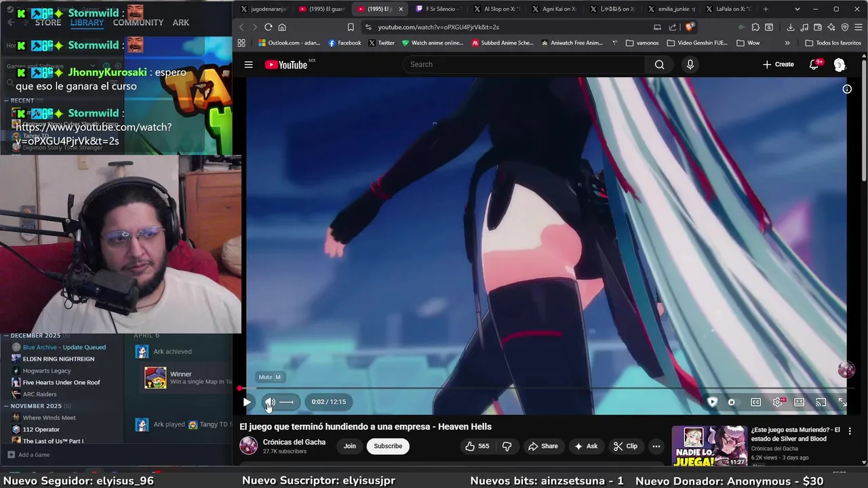The width and height of the screenshot is (868, 488).
Task: Dislike the video
Action: [507, 446]
